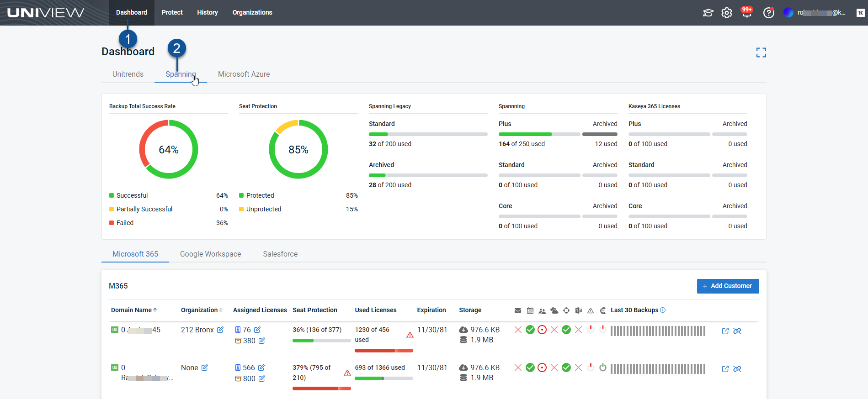
Task: Sort the table by Organization
Action: 202,310
